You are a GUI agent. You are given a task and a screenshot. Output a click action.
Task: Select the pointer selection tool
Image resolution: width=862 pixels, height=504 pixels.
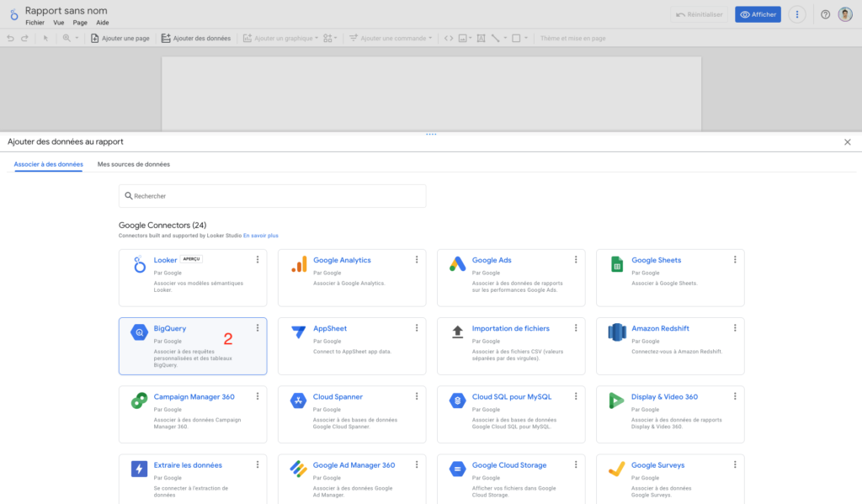(x=45, y=38)
